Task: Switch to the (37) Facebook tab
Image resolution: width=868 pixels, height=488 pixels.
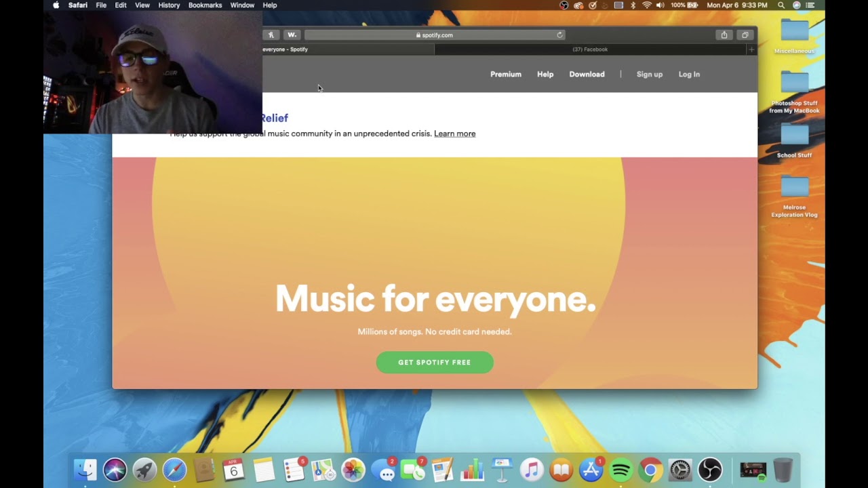Action: [590, 49]
